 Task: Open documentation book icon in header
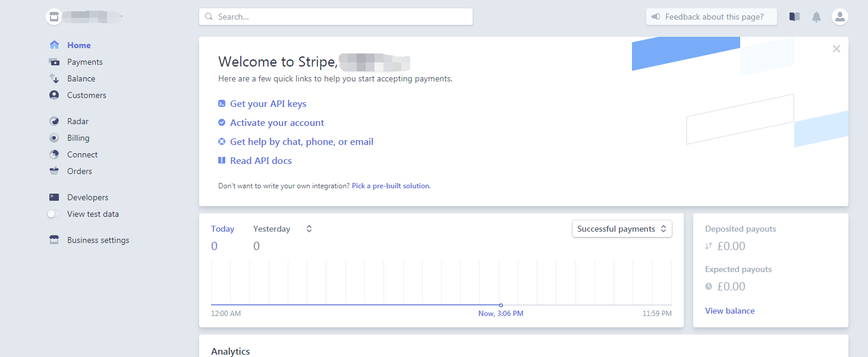[x=794, y=17]
